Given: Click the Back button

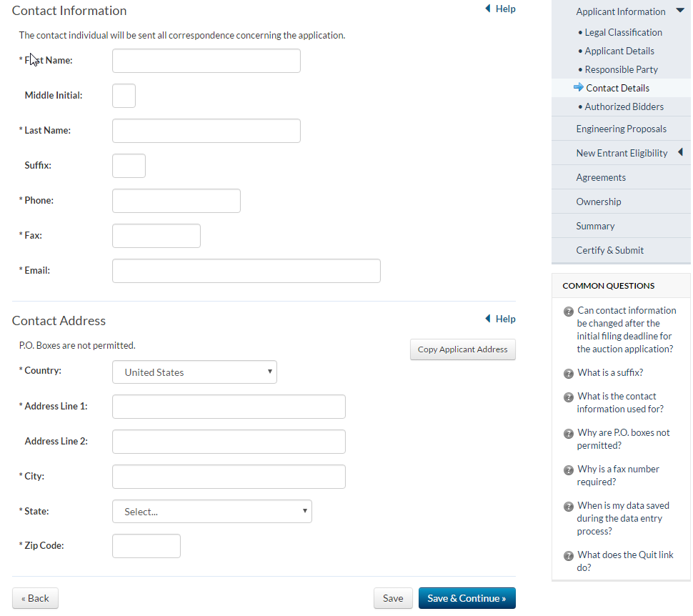Looking at the screenshot, I should click(35, 598).
